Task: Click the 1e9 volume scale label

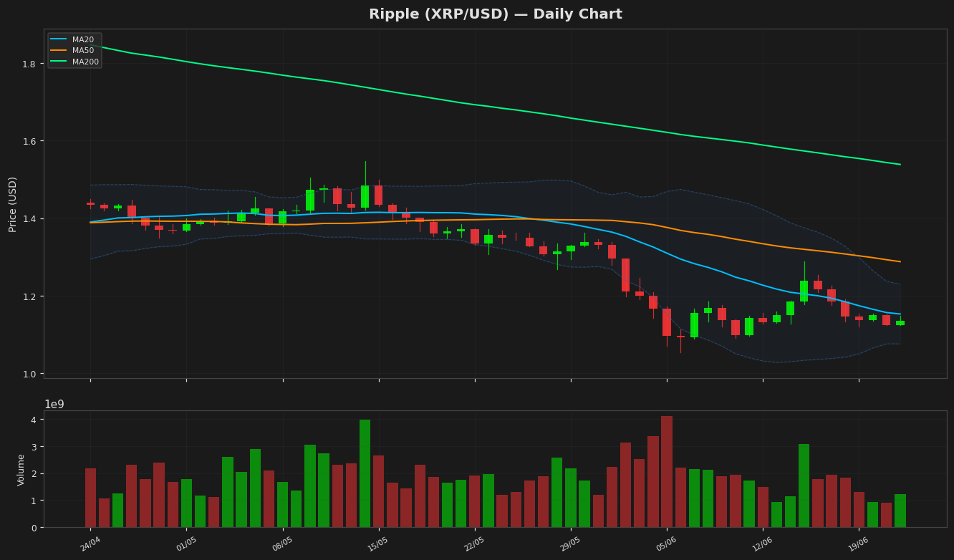Action: coord(54,405)
